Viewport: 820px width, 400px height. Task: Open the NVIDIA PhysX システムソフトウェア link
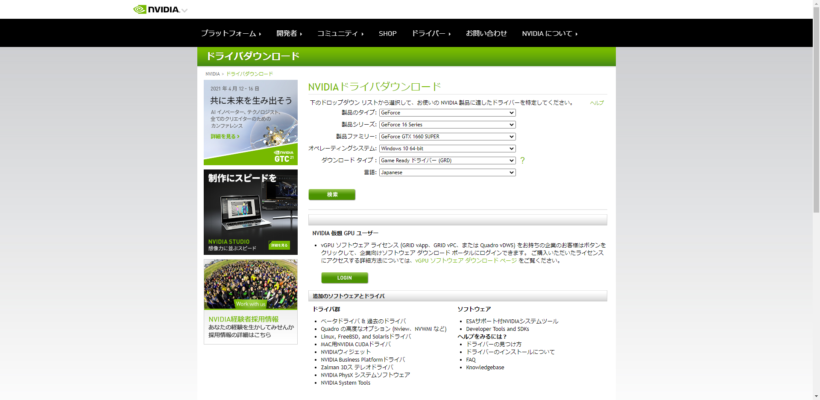click(x=364, y=374)
